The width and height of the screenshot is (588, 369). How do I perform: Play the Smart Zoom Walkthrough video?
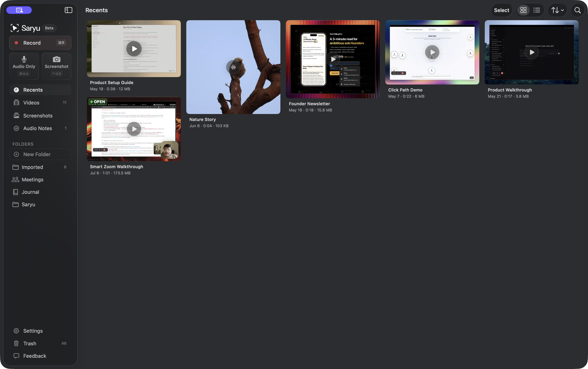point(134,129)
